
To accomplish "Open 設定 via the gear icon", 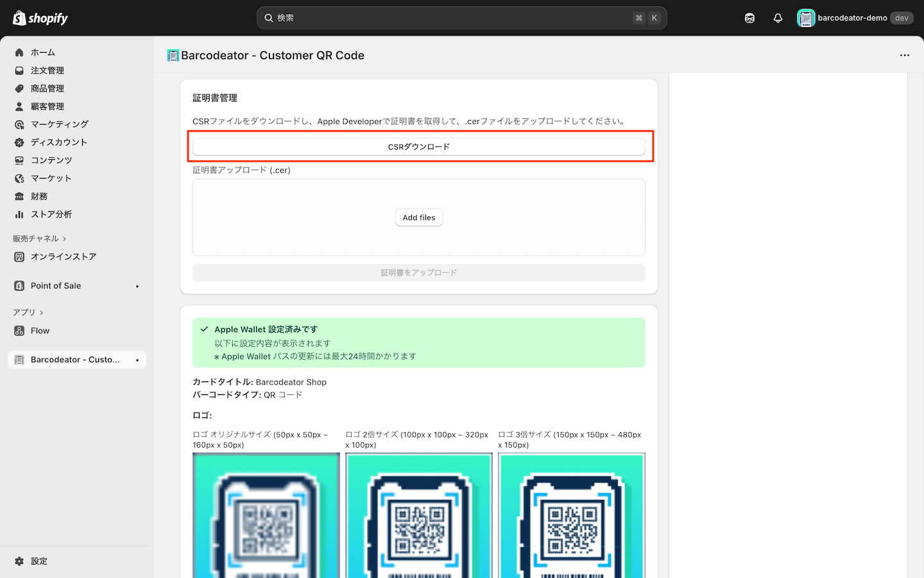I will pos(19,561).
